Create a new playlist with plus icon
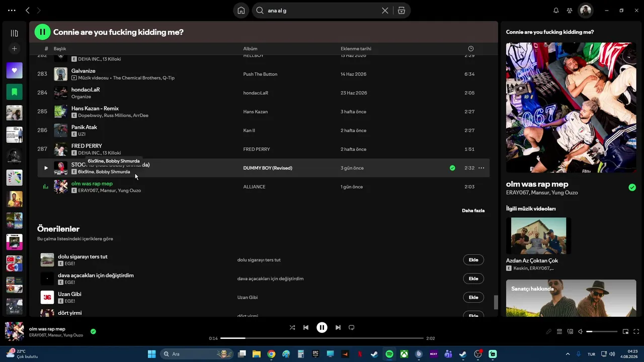This screenshot has width=644, height=362. pyautogui.click(x=14, y=49)
